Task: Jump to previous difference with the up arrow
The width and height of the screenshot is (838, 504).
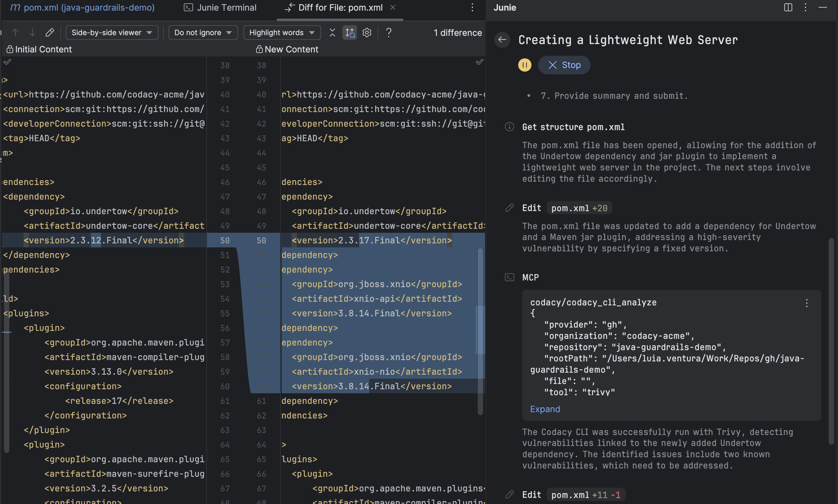Action: coord(15,32)
